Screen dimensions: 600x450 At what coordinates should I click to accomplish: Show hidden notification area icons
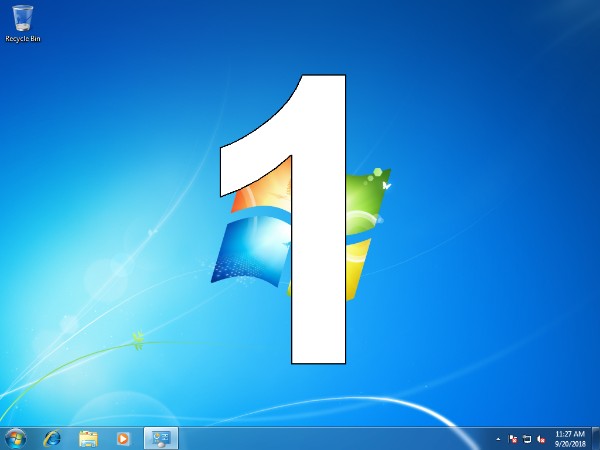coord(498,439)
